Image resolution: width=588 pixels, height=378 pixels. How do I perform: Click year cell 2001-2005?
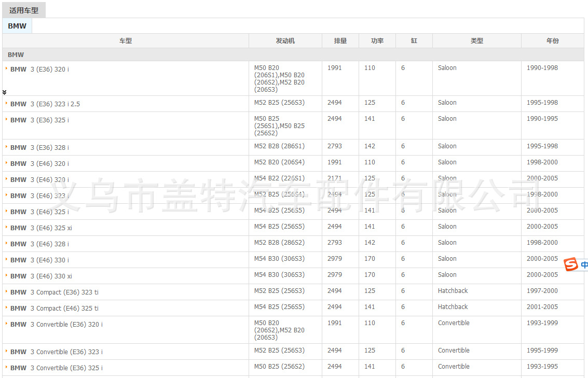pyautogui.click(x=542, y=307)
